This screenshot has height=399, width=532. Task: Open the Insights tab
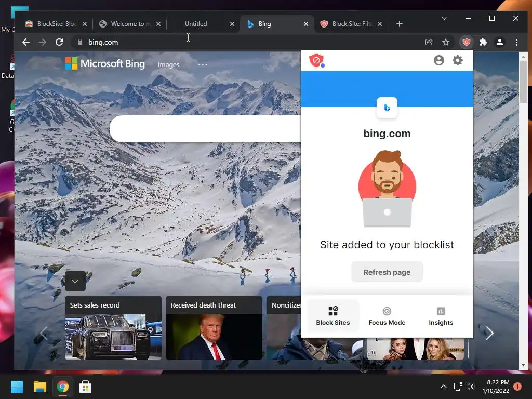pyautogui.click(x=441, y=316)
